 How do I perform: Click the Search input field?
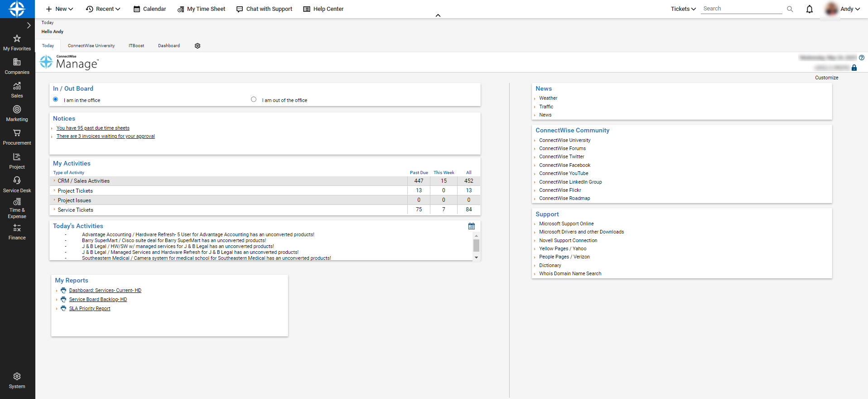741,9
